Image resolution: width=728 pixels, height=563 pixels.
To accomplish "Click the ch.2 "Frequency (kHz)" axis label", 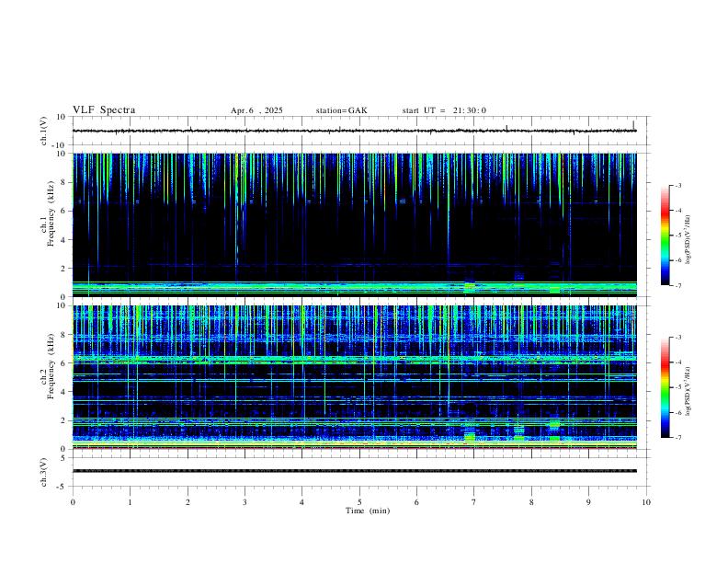I will (51, 366).
